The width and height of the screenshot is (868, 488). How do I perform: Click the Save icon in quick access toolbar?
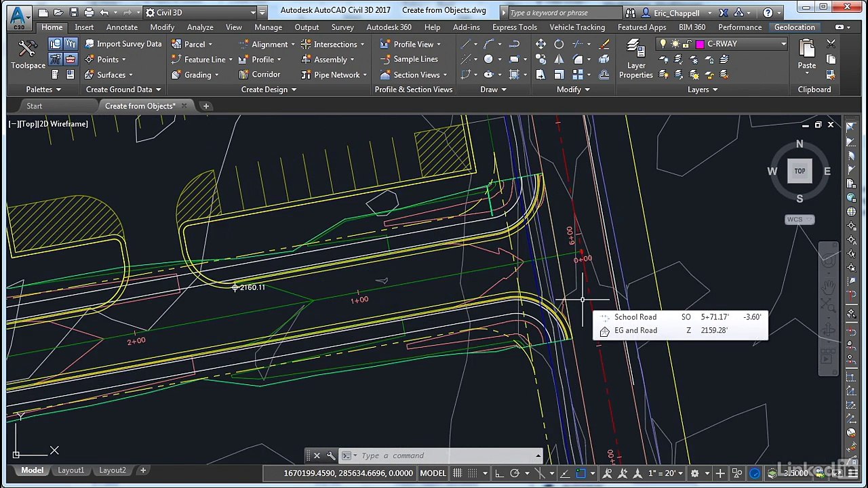[74, 12]
